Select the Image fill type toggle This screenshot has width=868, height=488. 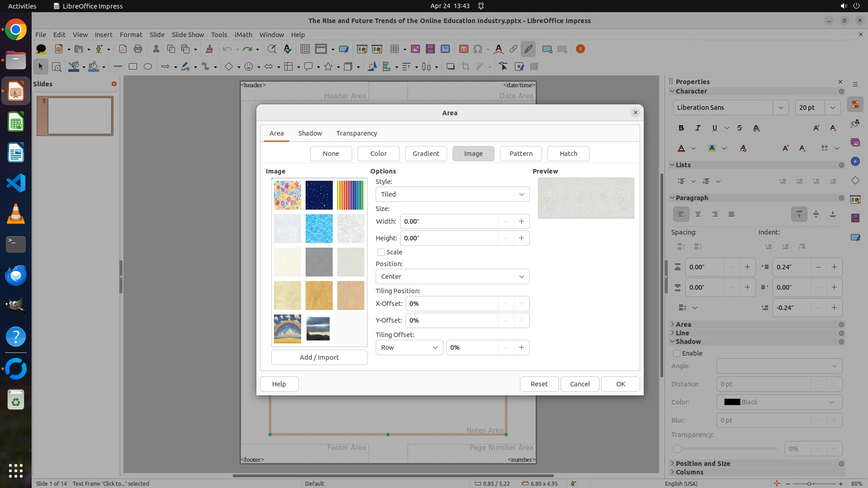click(x=473, y=154)
